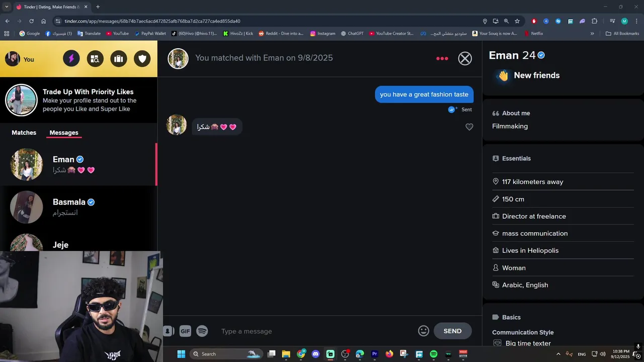Screen dimensions: 644x362
Task: Open the sticker icon left of GIF
Action: click(169, 331)
